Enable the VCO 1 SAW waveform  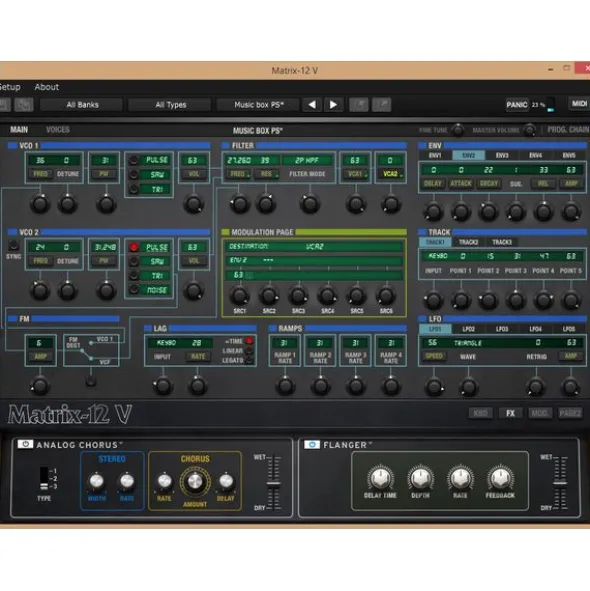(x=133, y=175)
